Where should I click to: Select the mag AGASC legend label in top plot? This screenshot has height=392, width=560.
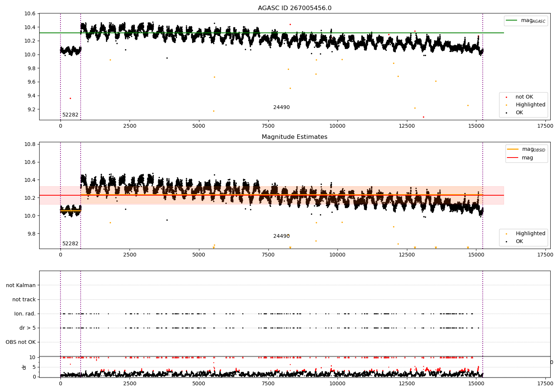[x=533, y=21]
